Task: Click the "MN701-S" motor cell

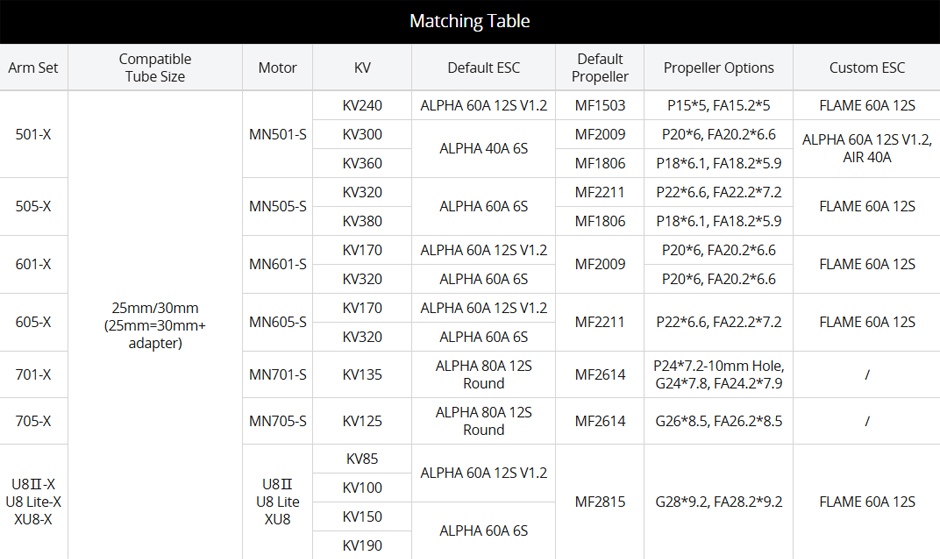Action: (x=278, y=375)
